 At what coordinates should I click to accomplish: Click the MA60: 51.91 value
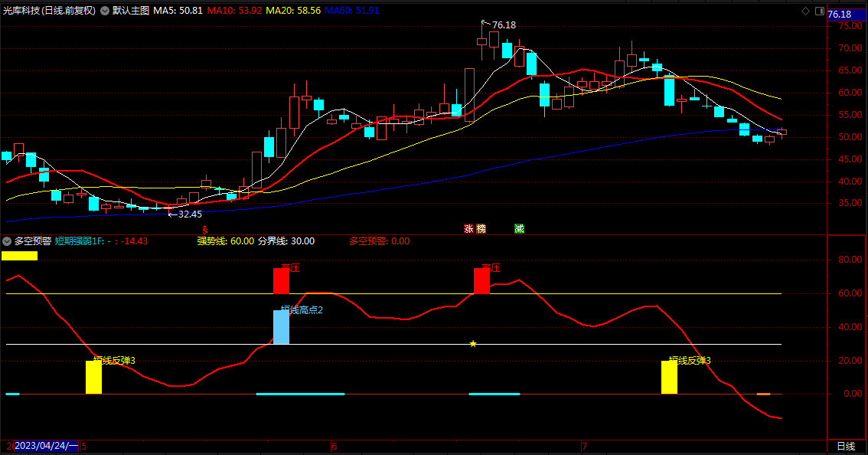[x=352, y=11]
